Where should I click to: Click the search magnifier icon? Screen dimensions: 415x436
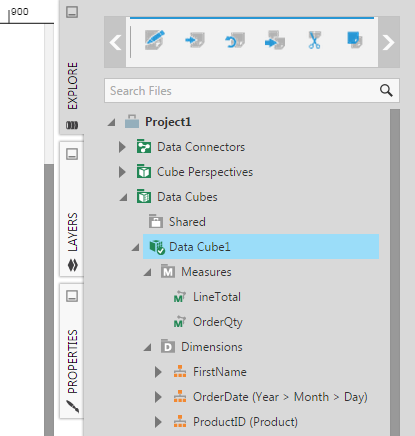click(x=386, y=90)
